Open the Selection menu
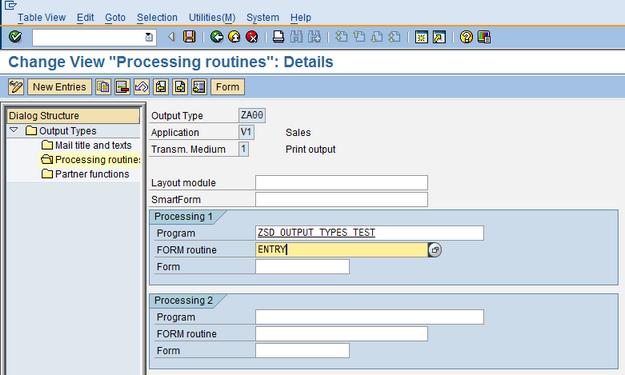This screenshot has width=625, height=375. click(157, 18)
